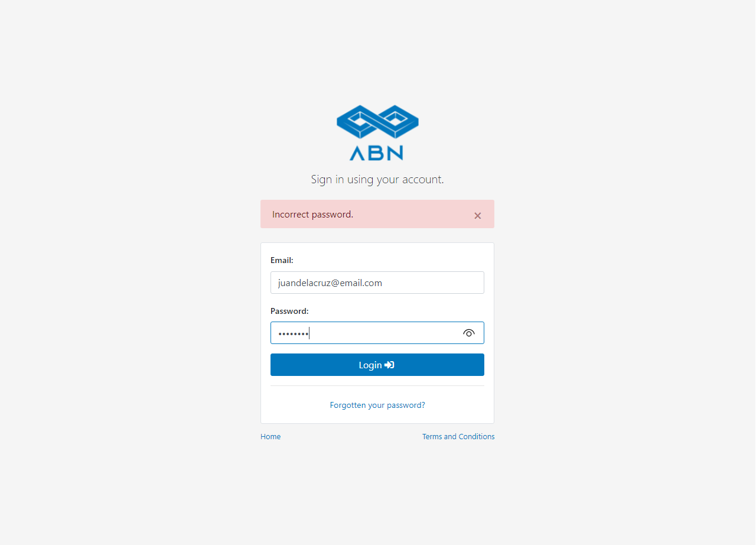The width and height of the screenshot is (756, 545).
Task: Dismiss the Incorrect password alert
Action: [478, 216]
